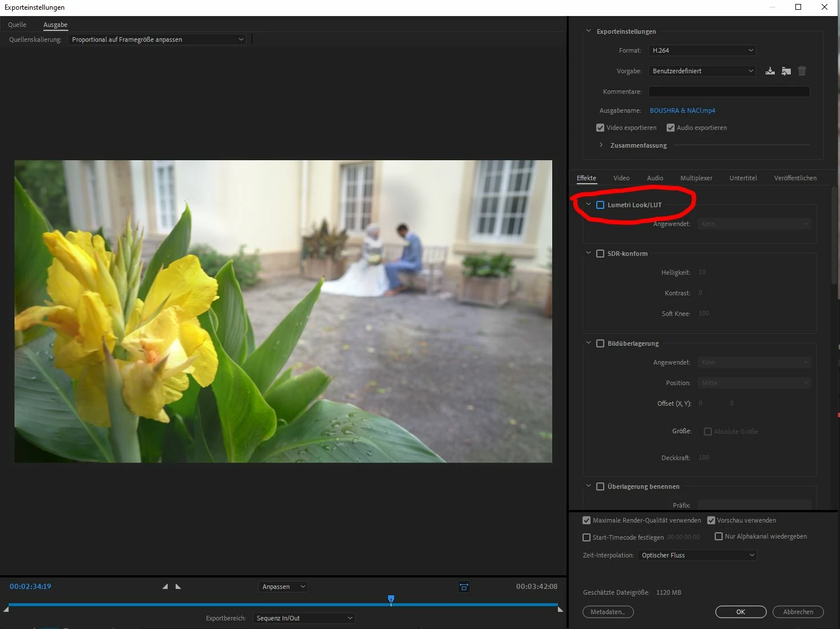Screen dimensions: 840x629
Task: Click the aspect ratio correction icon
Action: click(464, 587)
